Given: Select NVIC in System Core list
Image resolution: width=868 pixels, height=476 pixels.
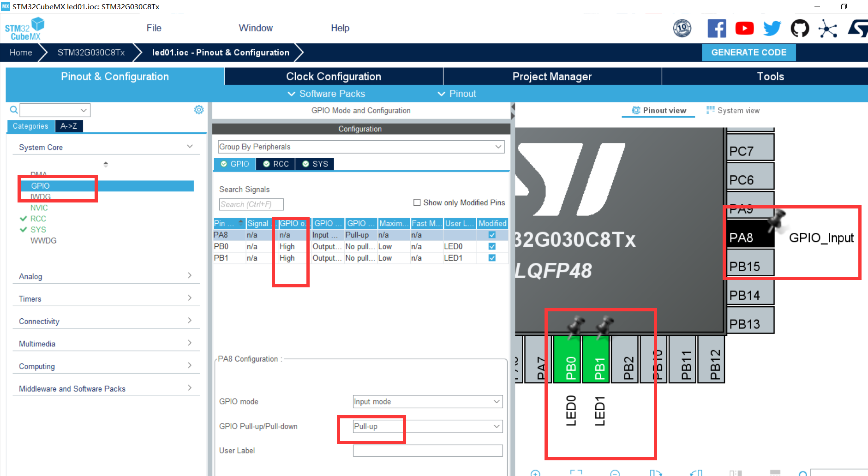Looking at the screenshot, I should point(39,208).
